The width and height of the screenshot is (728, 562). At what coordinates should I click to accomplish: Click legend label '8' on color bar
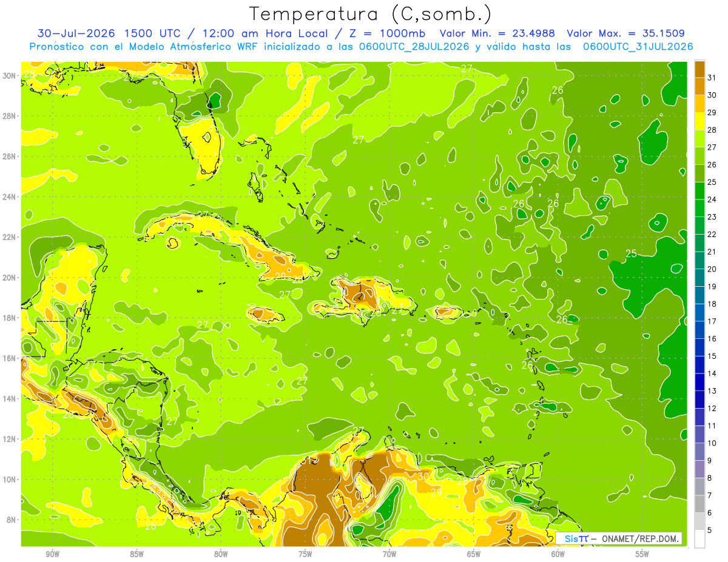click(x=710, y=478)
